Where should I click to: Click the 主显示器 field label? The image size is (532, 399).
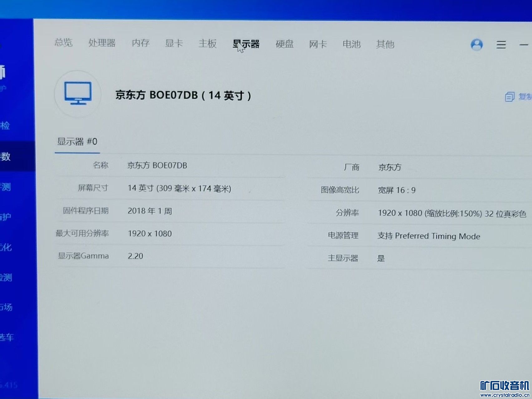pos(343,258)
